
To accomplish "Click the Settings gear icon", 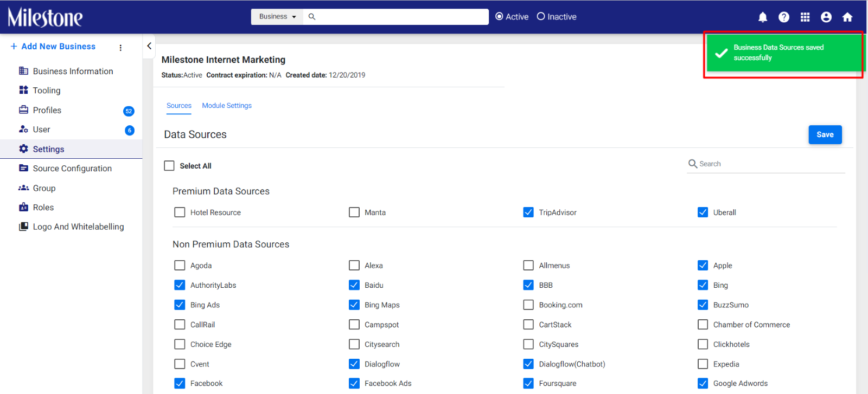I will tap(23, 148).
